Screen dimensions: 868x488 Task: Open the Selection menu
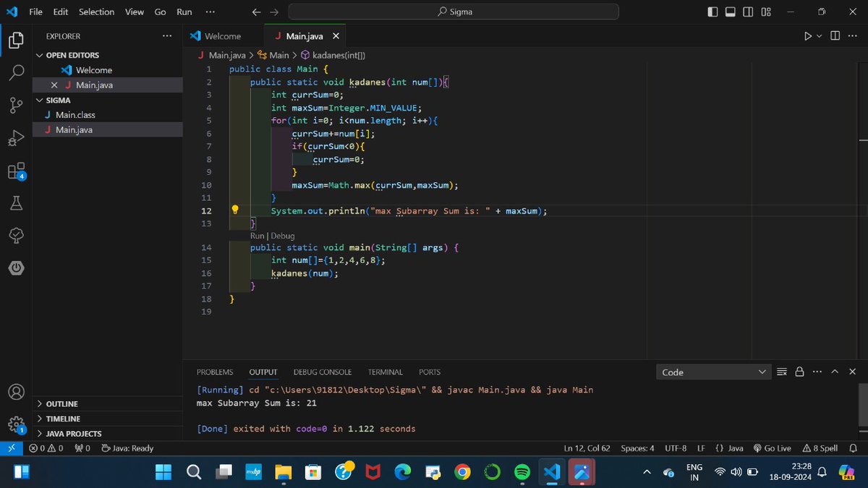coord(96,12)
